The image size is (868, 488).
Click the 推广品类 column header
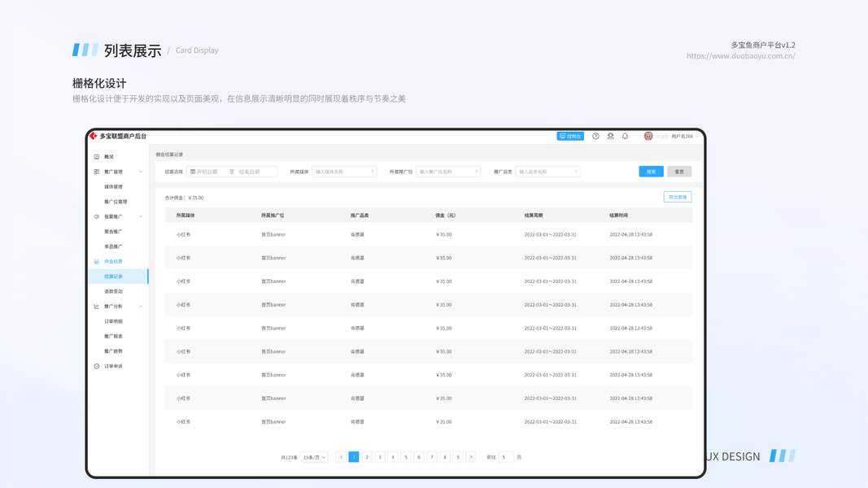tap(360, 216)
